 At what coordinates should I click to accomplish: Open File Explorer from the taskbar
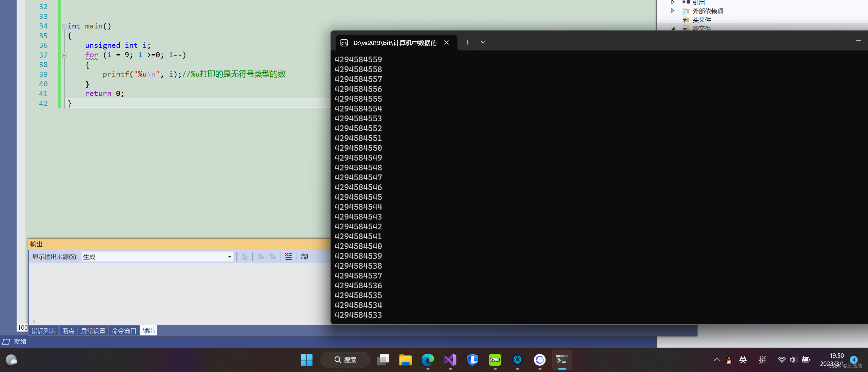click(406, 360)
